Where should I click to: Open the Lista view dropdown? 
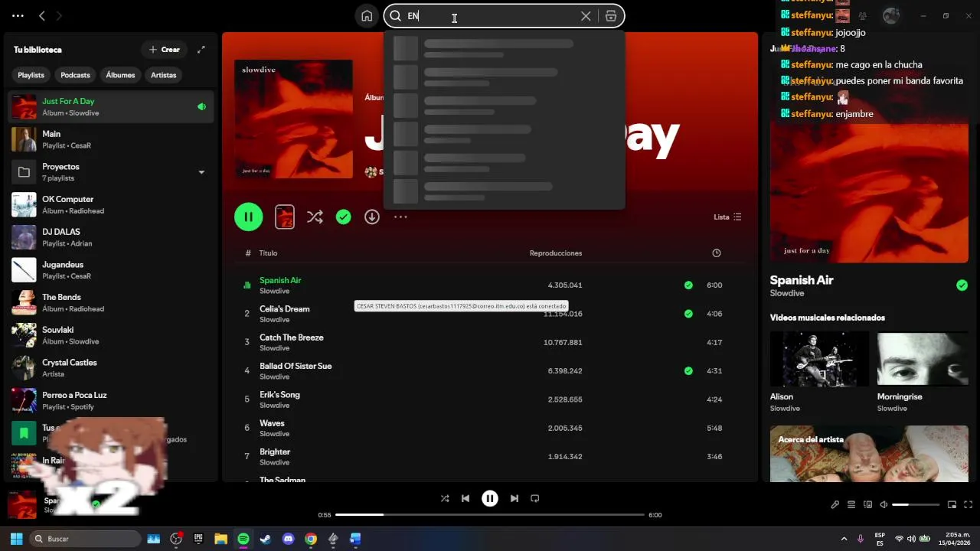[x=727, y=217]
